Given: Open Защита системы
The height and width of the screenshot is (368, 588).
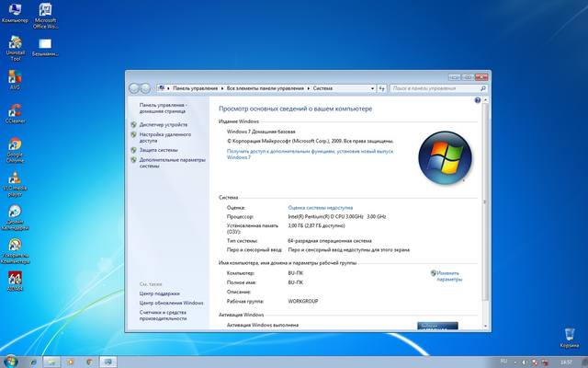Looking at the screenshot, I should [x=158, y=150].
